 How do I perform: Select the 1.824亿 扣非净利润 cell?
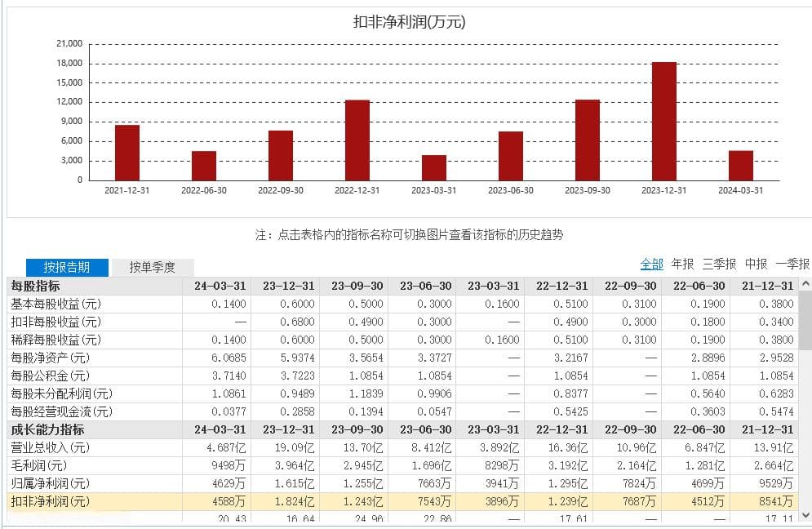coord(295,501)
